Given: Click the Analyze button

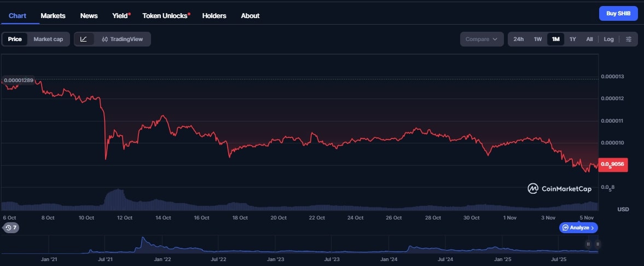Looking at the screenshot, I should click(578, 227).
